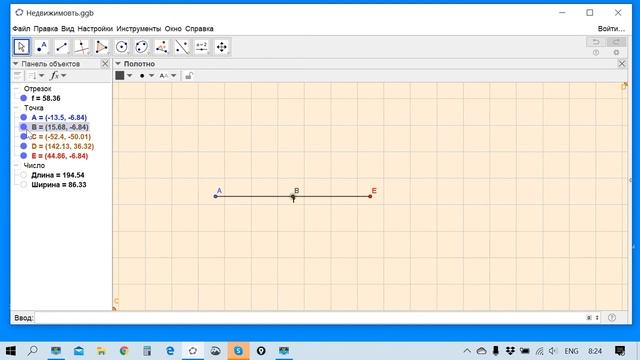640x360 pixels.
Task: Open the Правка menu
Action: coord(45,29)
